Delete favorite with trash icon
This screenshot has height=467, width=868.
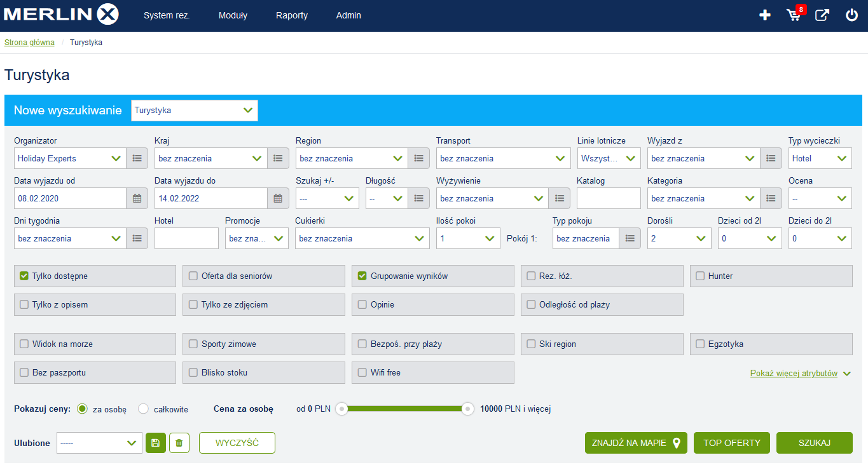tap(179, 443)
